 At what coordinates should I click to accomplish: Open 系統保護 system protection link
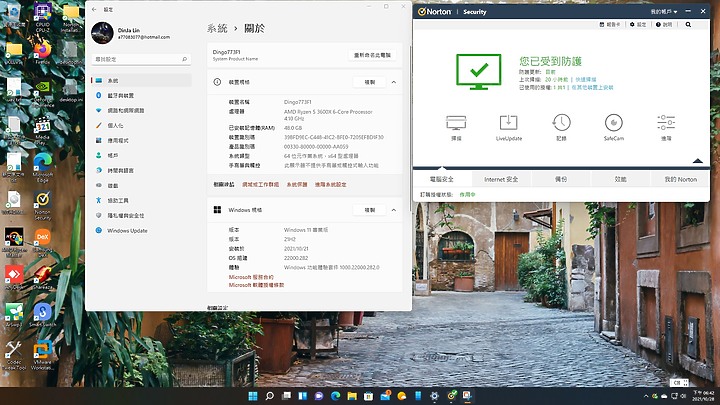297,185
